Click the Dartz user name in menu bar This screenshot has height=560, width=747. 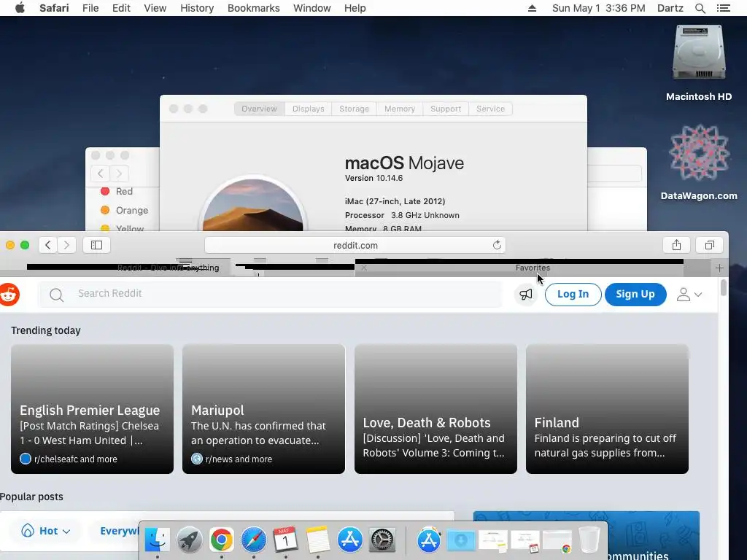pyautogui.click(x=670, y=8)
